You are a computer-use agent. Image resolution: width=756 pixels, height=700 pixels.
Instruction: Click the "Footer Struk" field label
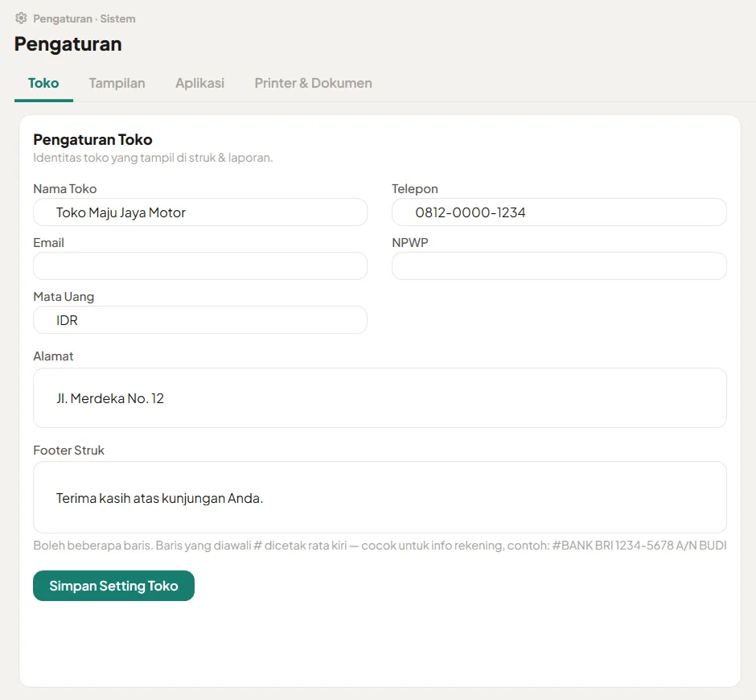tap(68, 450)
